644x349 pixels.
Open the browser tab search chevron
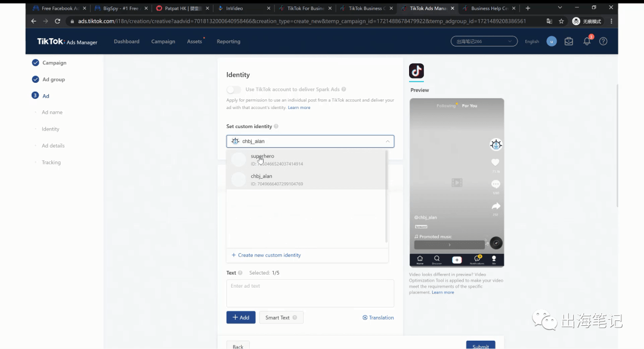tap(559, 8)
